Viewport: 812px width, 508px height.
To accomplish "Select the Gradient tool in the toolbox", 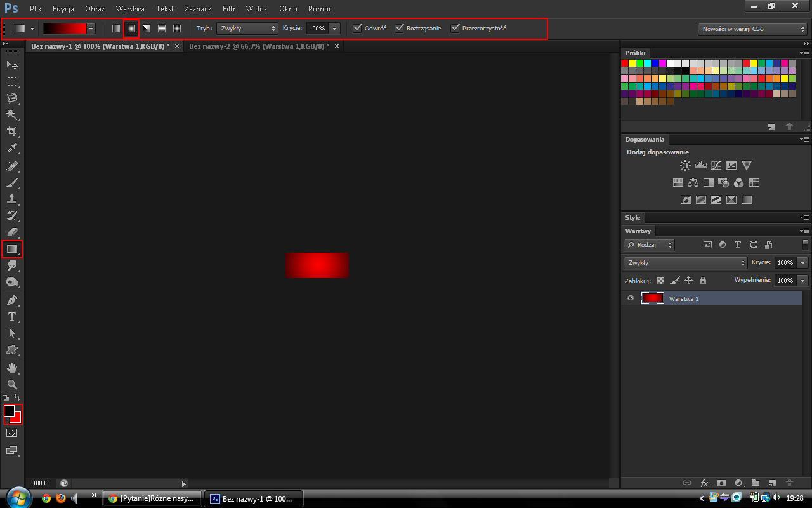I will (x=12, y=249).
